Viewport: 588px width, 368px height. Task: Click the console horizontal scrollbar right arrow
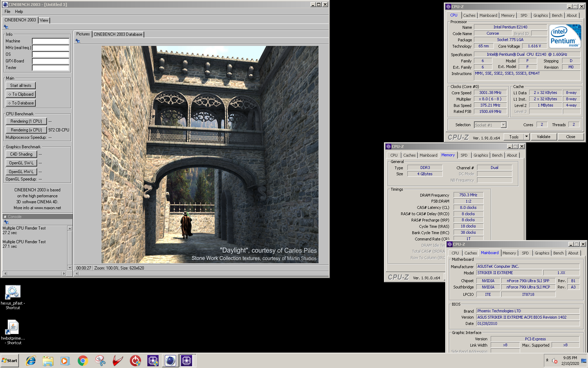[64, 273]
